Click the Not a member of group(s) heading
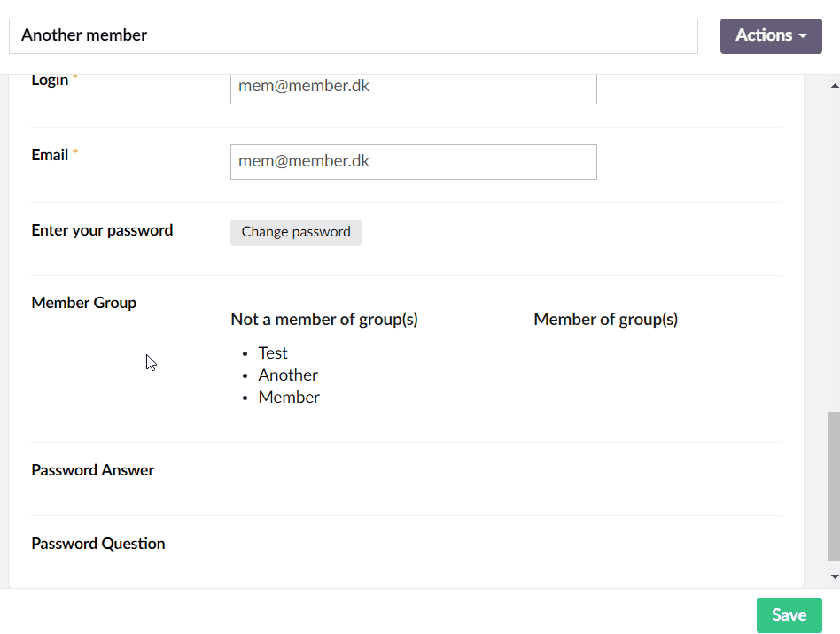The image size is (840, 634). tap(323, 319)
